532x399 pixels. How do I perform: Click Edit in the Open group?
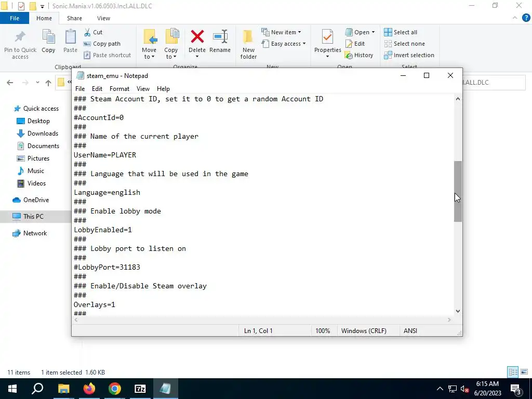pyautogui.click(x=355, y=44)
